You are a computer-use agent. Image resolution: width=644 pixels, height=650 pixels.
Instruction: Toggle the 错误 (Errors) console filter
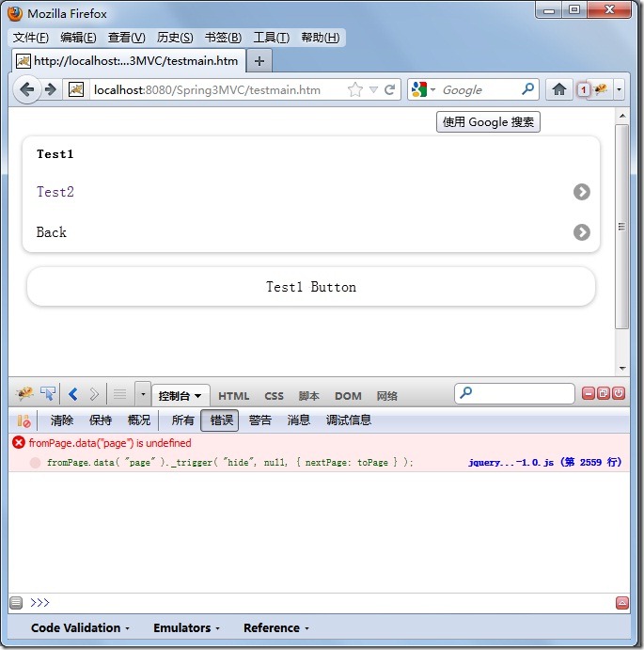[221, 420]
